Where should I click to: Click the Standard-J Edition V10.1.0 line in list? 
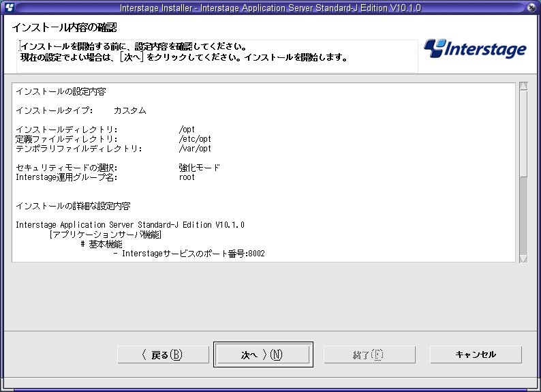(x=130, y=225)
